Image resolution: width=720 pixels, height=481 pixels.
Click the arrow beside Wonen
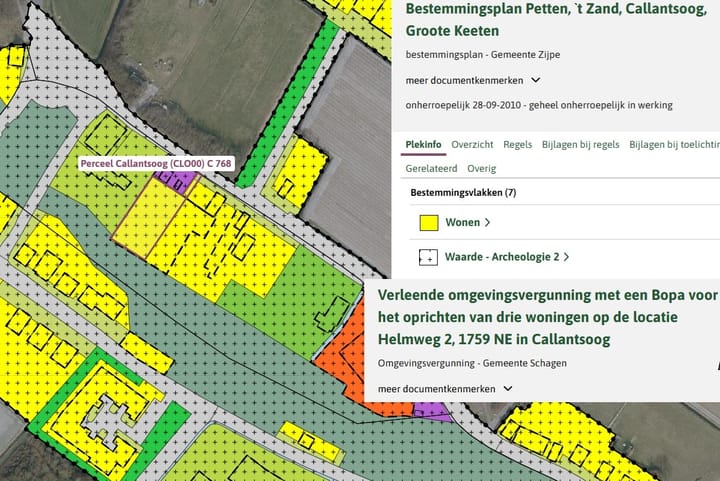point(487,223)
